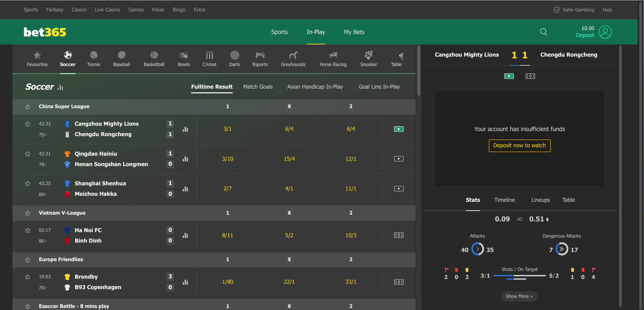Favourite the Vietnam V-League
Viewport: 644px width, 310px height.
point(28,213)
